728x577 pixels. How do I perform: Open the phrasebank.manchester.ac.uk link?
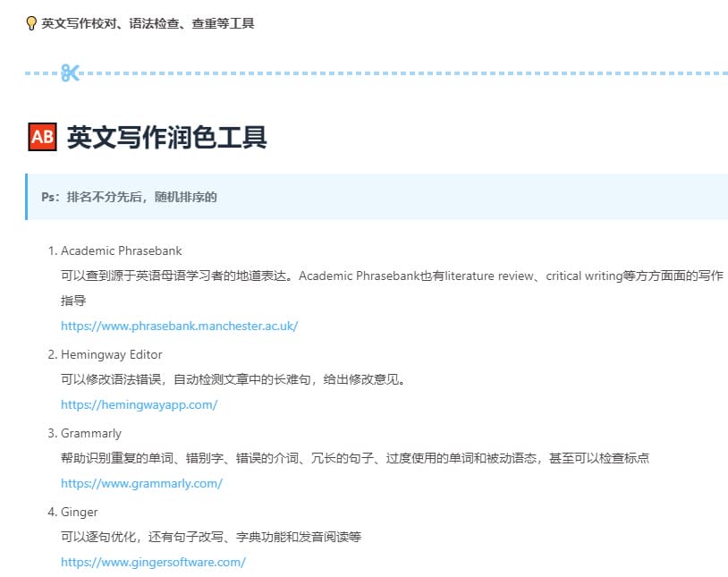179,327
